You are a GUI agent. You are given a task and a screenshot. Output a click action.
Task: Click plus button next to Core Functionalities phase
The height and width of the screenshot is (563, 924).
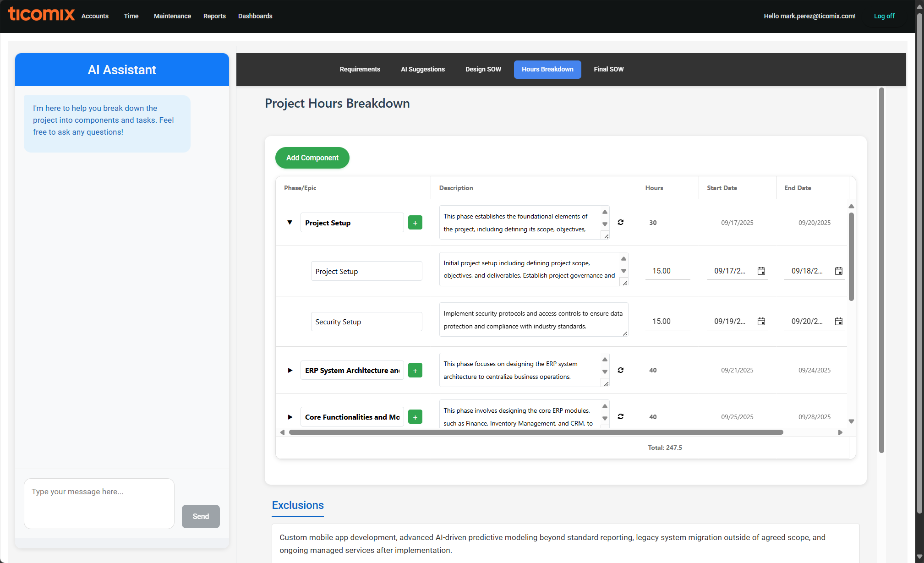(415, 417)
